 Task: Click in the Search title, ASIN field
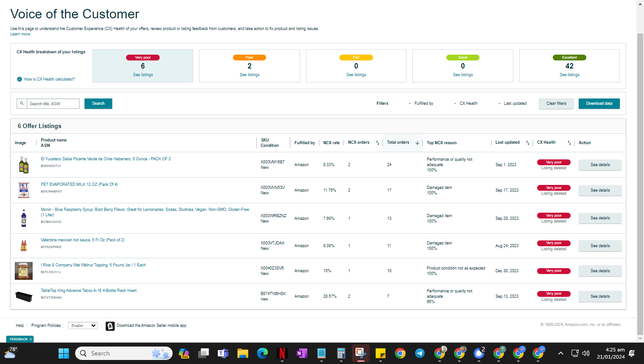[53, 103]
